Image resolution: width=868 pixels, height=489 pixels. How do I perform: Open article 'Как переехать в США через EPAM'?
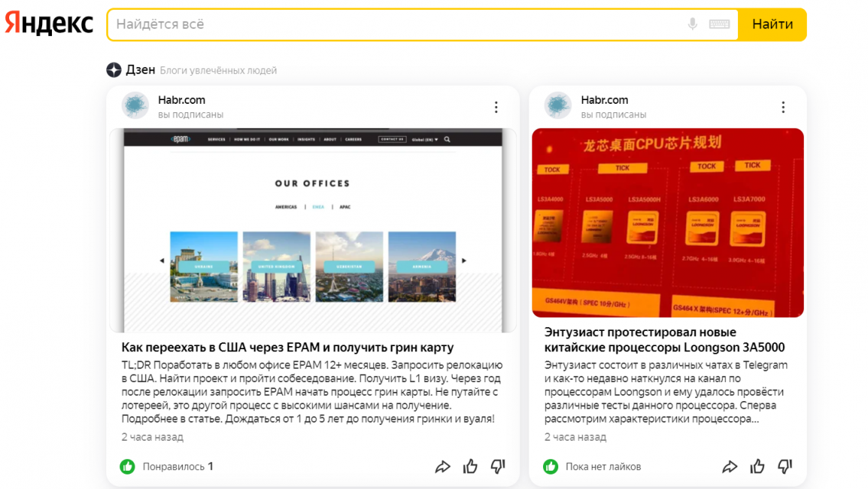[288, 348]
